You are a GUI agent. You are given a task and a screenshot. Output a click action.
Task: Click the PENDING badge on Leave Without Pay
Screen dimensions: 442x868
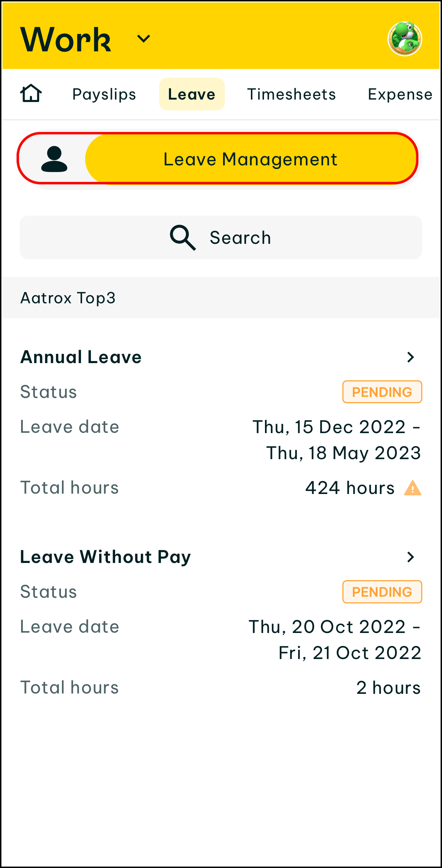[382, 592]
